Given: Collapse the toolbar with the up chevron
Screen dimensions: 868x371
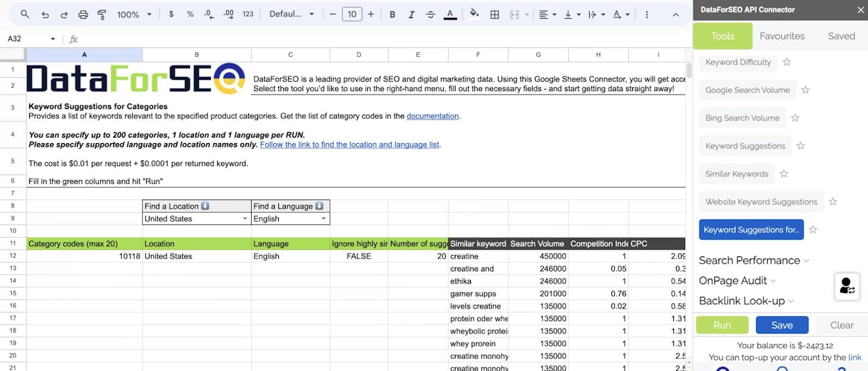Looking at the screenshot, I should pos(675,14).
